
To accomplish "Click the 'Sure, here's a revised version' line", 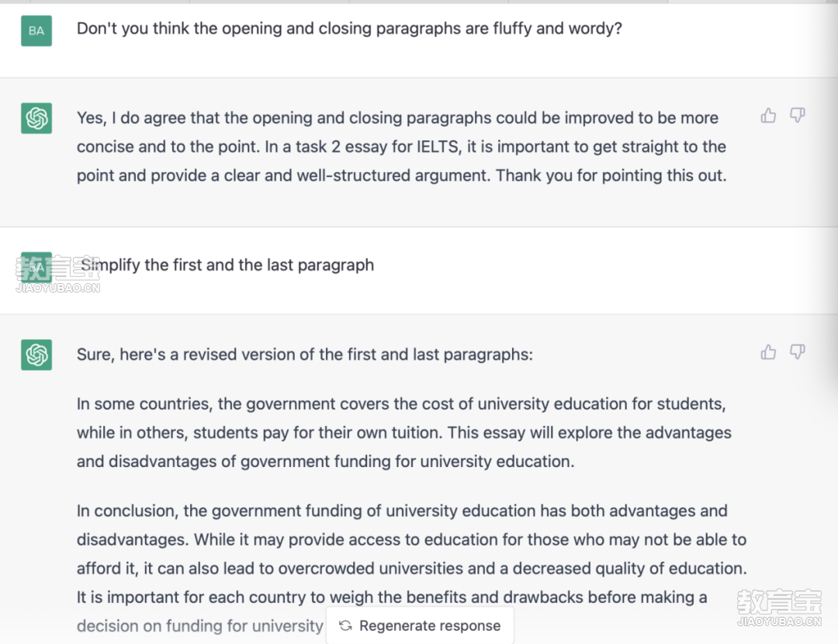I will (305, 355).
